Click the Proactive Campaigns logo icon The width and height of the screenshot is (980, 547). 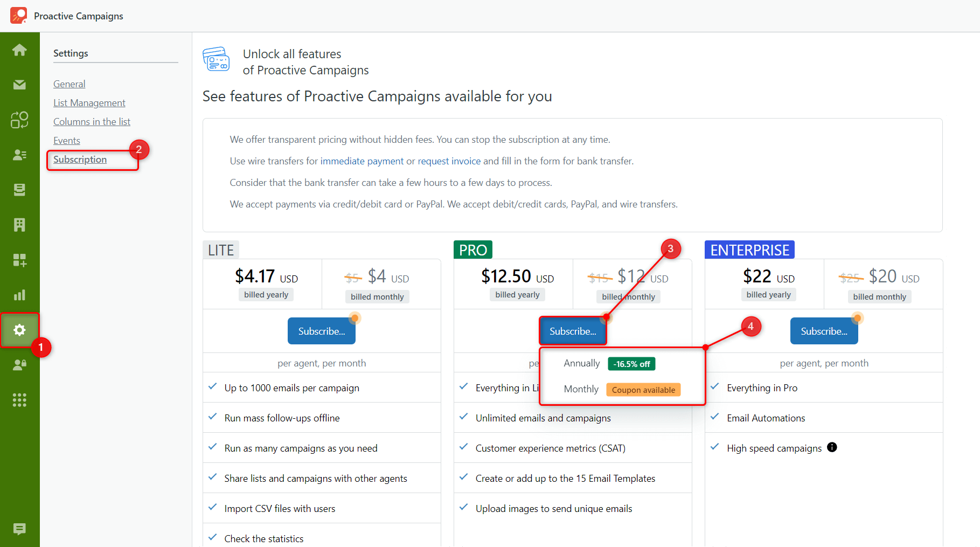[x=19, y=15]
